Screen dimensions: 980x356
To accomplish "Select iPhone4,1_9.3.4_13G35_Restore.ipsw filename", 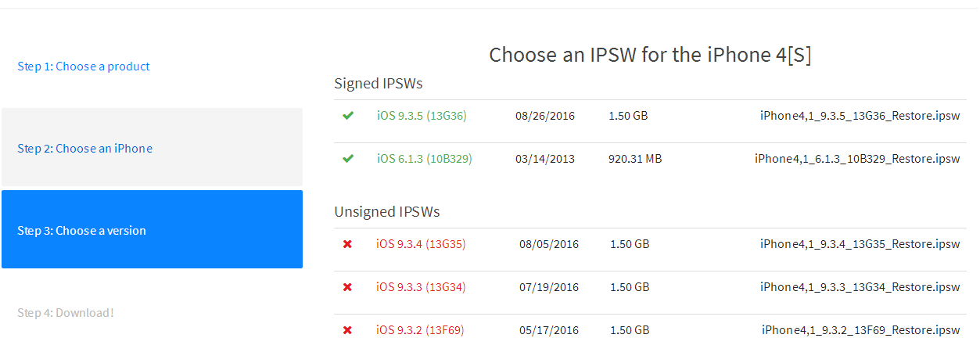I will 860,244.
